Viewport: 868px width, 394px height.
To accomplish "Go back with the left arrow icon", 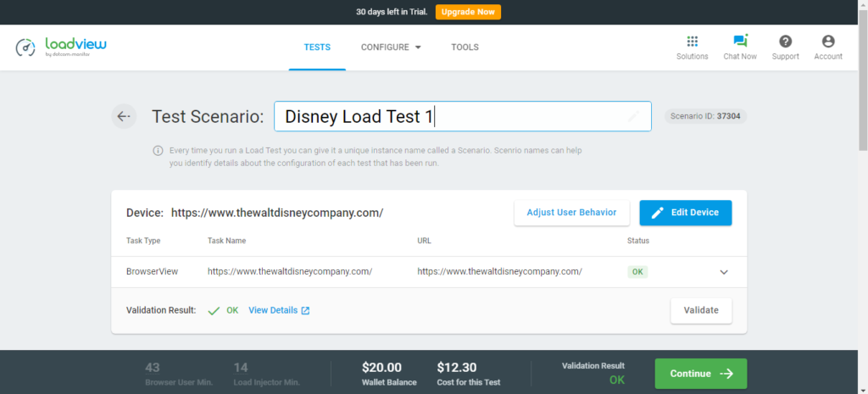I will [x=124, y=116].
